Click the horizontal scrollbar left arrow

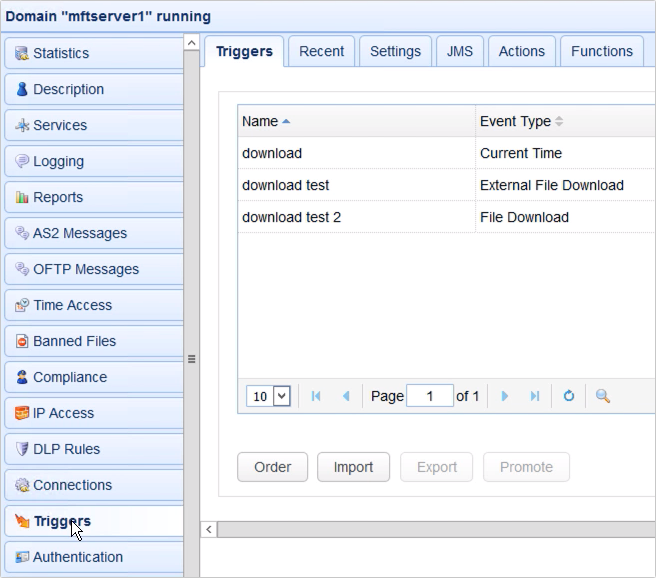209,529
